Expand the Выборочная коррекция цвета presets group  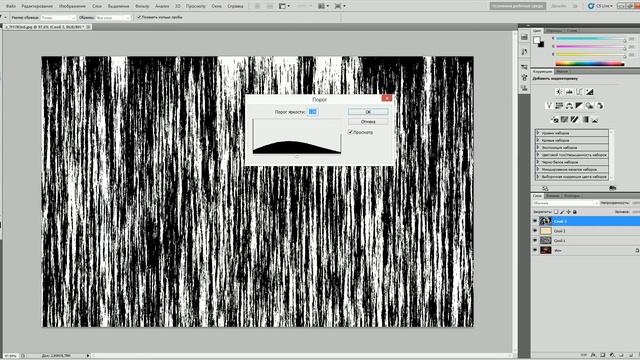[538, 177]
